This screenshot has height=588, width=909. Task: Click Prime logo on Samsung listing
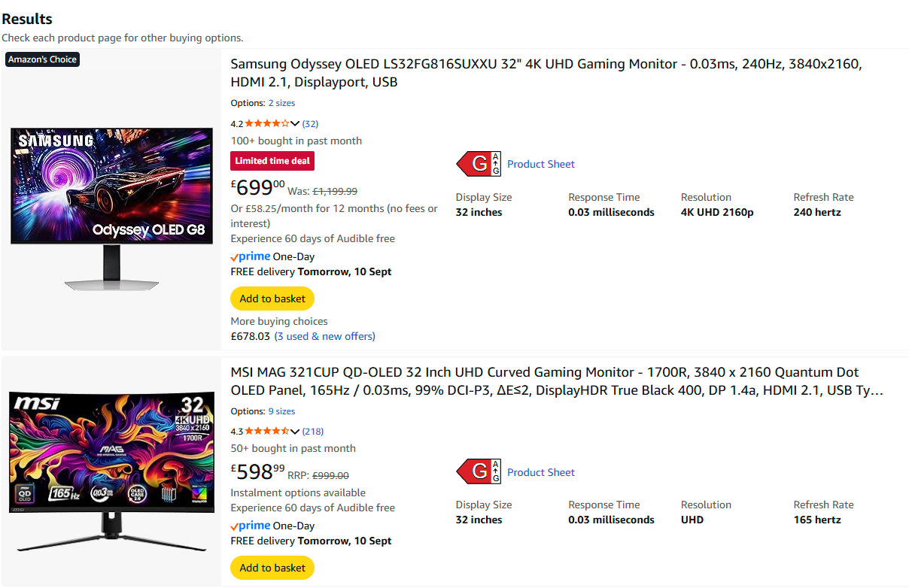[x=251, y=256]
